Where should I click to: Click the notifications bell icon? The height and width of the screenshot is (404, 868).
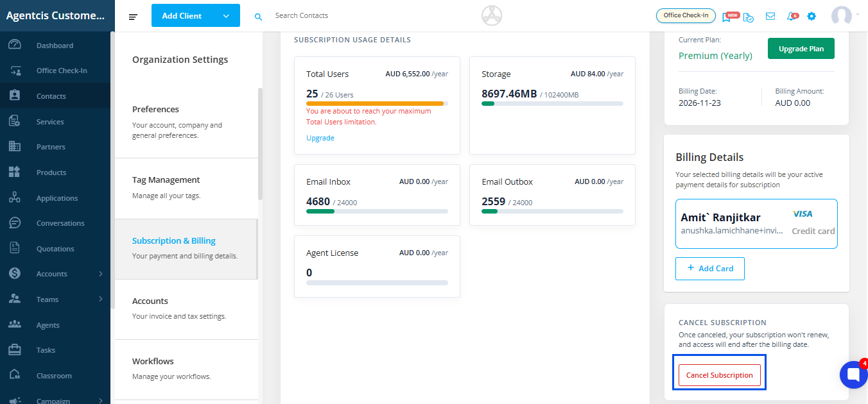792,16
